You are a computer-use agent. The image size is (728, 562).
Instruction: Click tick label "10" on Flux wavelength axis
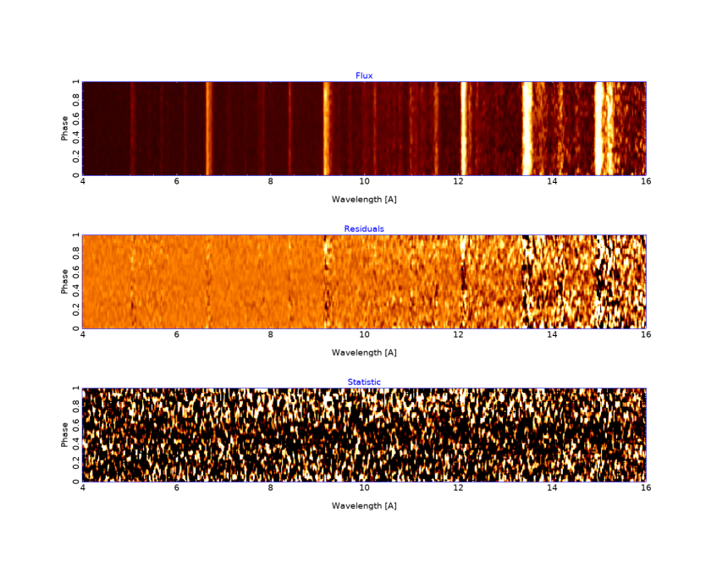(x=364, y=182)
